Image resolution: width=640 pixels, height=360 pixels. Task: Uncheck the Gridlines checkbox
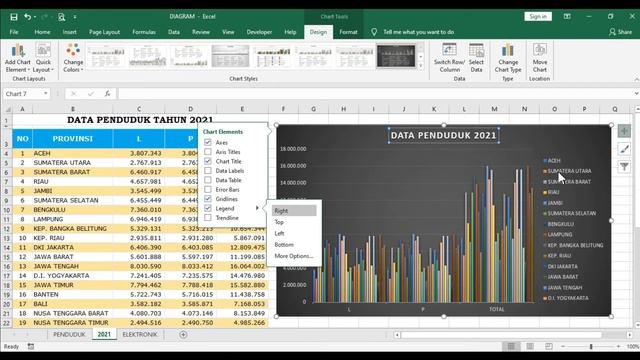[208, 199]
